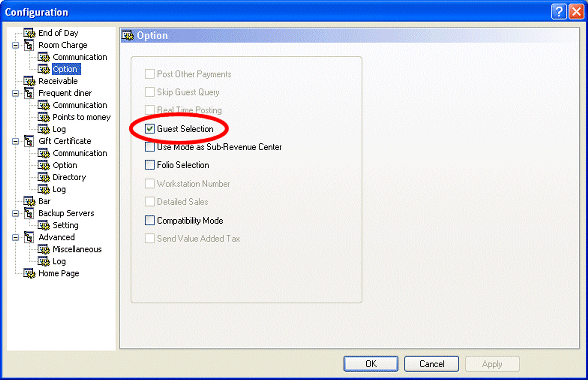Select Log under Frequent diner
This screenshot has width=588, height=380.
[59, 129]
